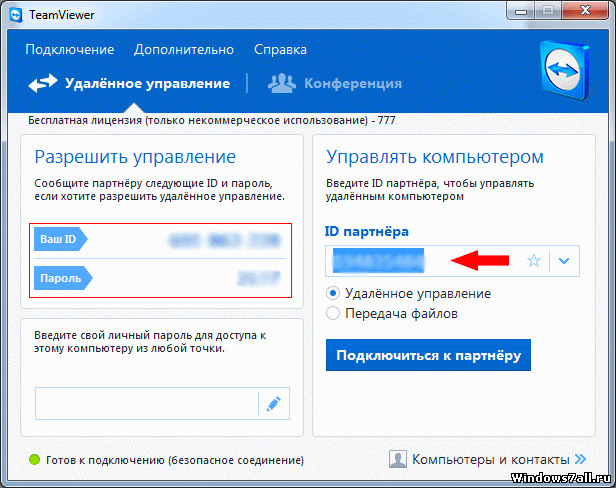616x488 pixels.
Task: Click the Бесплатная лицензия notice text
Action: pos(211,120)
